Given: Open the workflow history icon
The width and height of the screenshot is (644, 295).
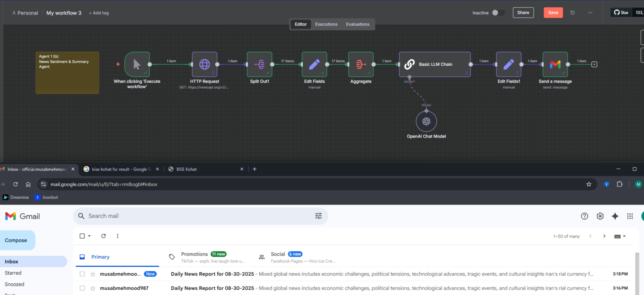Looking at the screenshot, I should (572, 13).
